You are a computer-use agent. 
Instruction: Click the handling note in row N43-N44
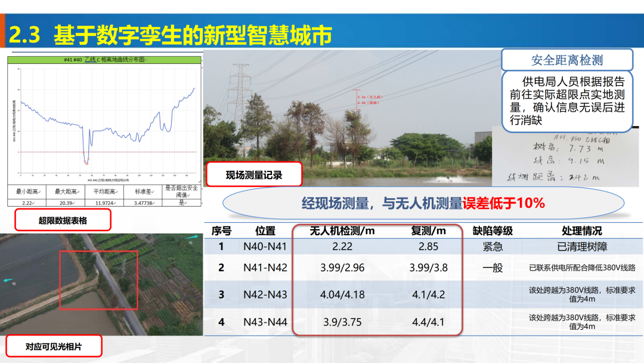582,322
